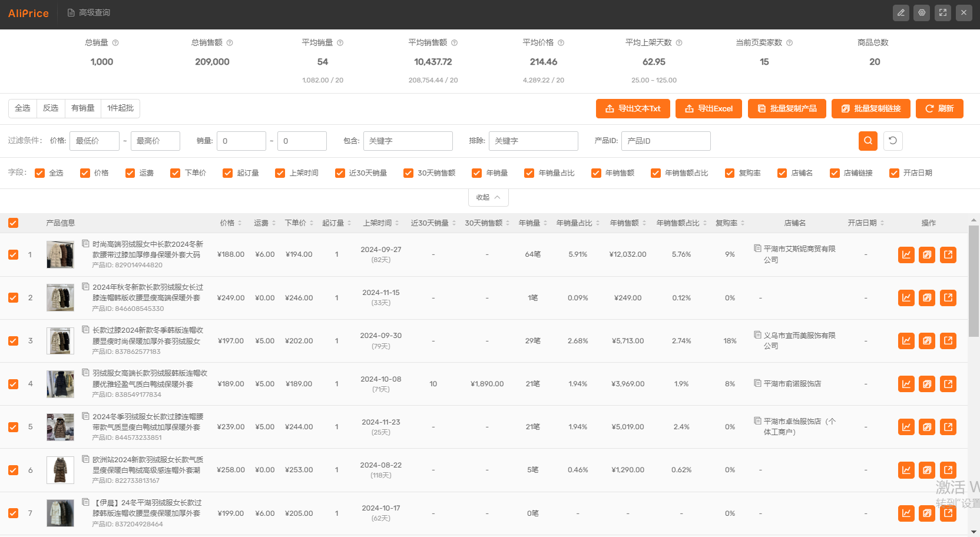
Task: Uncheck the row 4 selection checkbox
Action: pos(13,384)
